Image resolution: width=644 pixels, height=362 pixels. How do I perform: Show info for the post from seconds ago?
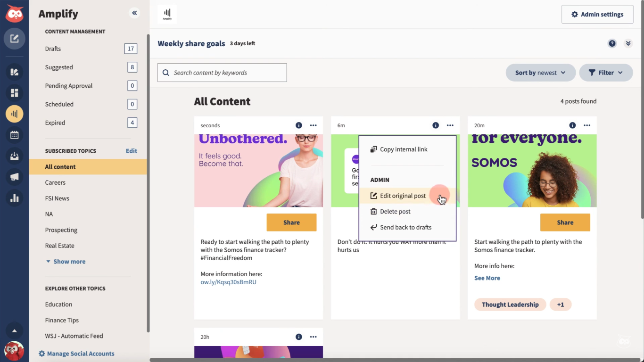[x=298, y=125]
